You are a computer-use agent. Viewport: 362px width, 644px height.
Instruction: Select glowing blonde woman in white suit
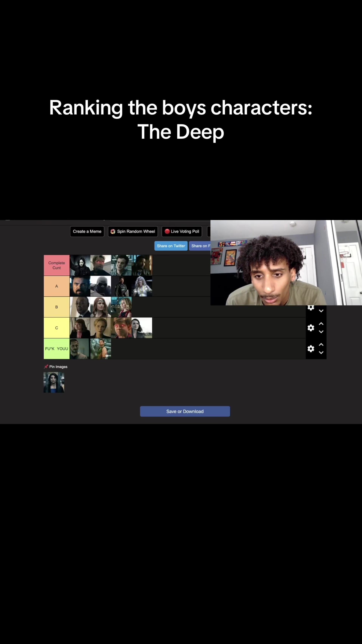click(x=142, y=286)
